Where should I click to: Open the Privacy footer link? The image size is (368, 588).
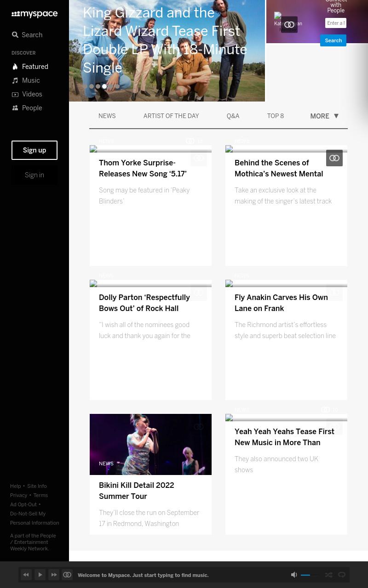tap(19, 495)
